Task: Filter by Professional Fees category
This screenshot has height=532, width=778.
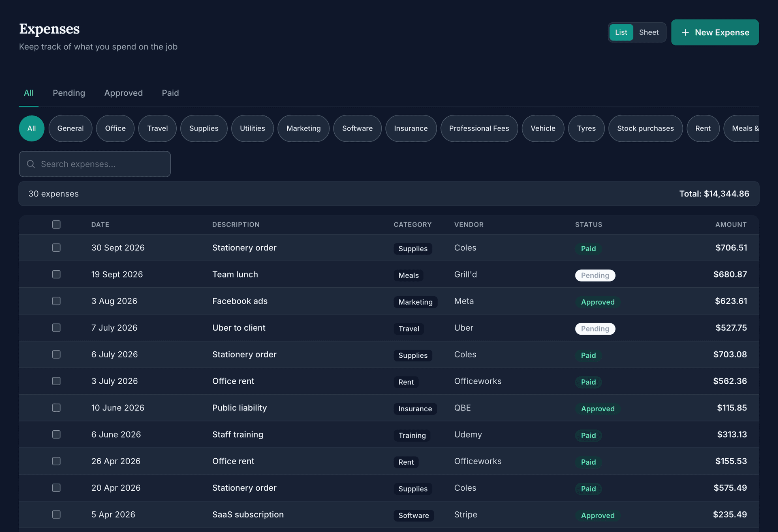Action: click(x=479, y=128)
